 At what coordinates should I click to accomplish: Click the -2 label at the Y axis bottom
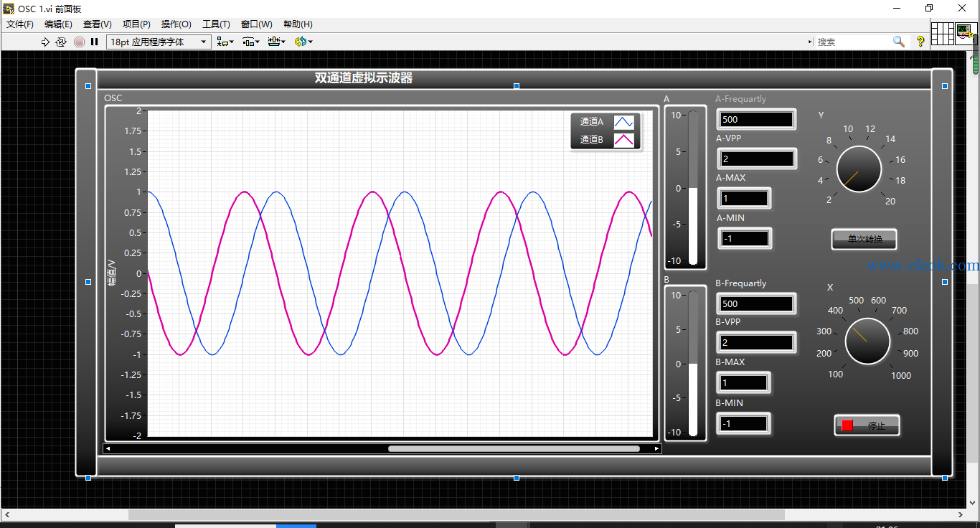[x=137, y=435]
